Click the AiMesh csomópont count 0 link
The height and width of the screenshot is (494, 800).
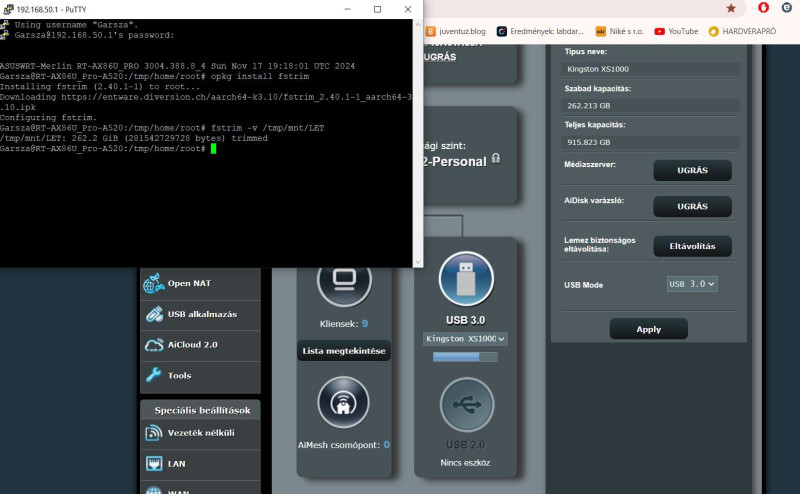pos(386,445)
